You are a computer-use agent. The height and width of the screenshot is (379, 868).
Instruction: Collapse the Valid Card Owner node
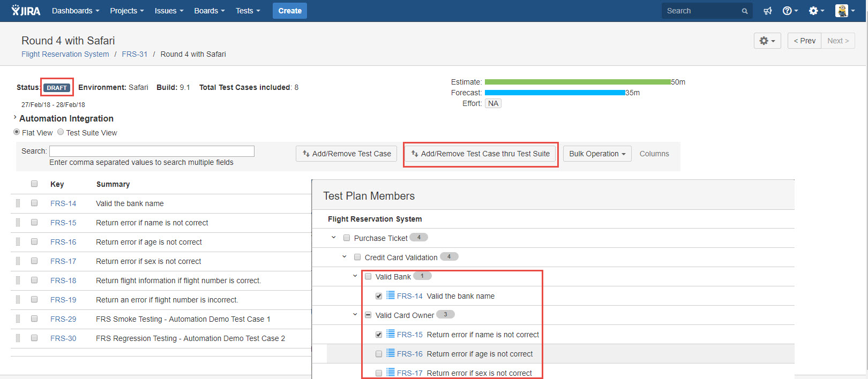(x=355, y=314)
